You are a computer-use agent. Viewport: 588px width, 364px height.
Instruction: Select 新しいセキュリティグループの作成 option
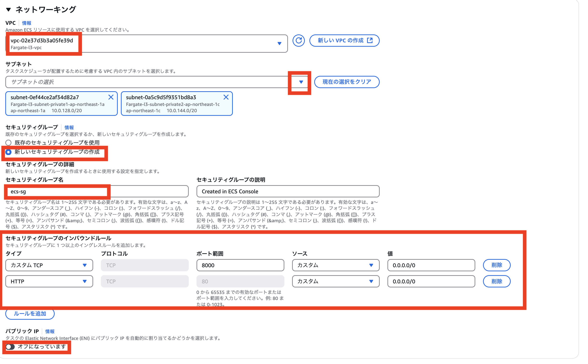(8, 152)
